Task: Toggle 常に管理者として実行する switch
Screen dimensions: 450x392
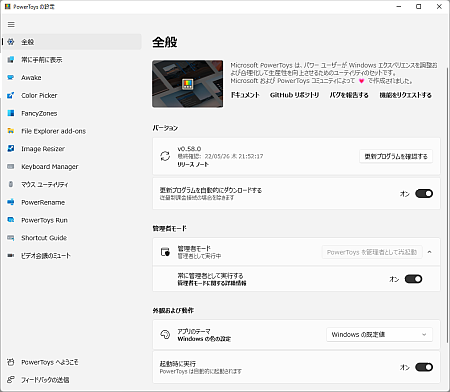Action: pyautogui.click(x=413, y=279)
